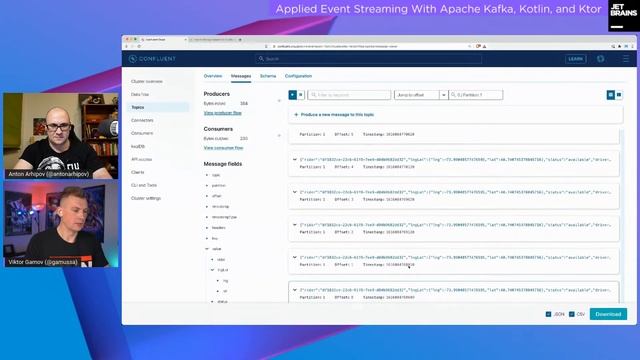
Task: Click the Download button
Action: [x=608, y=314]
